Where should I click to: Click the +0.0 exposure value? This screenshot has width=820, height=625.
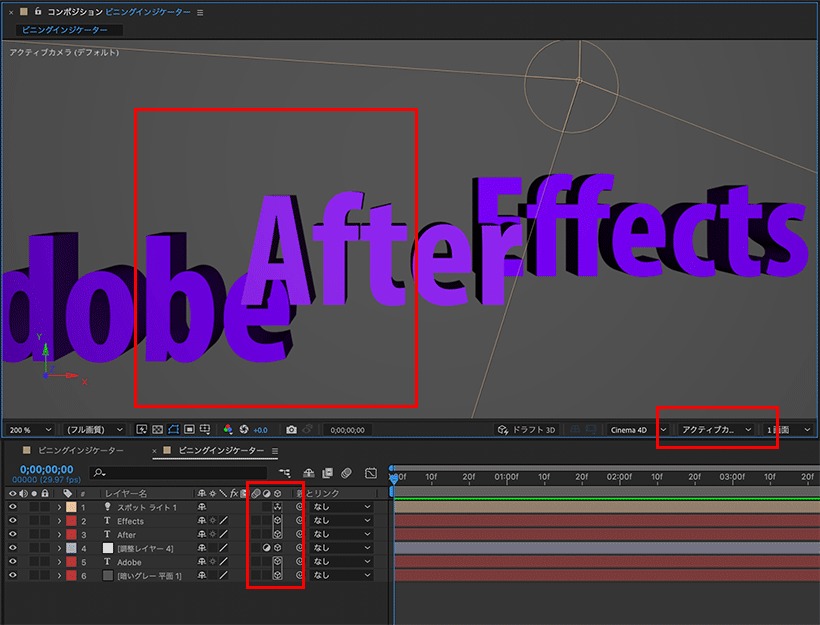pos(260,430)
